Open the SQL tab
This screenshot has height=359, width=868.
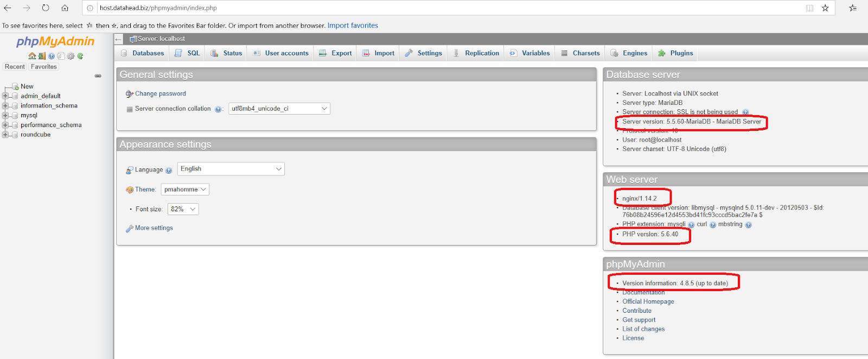click(188, 53)
